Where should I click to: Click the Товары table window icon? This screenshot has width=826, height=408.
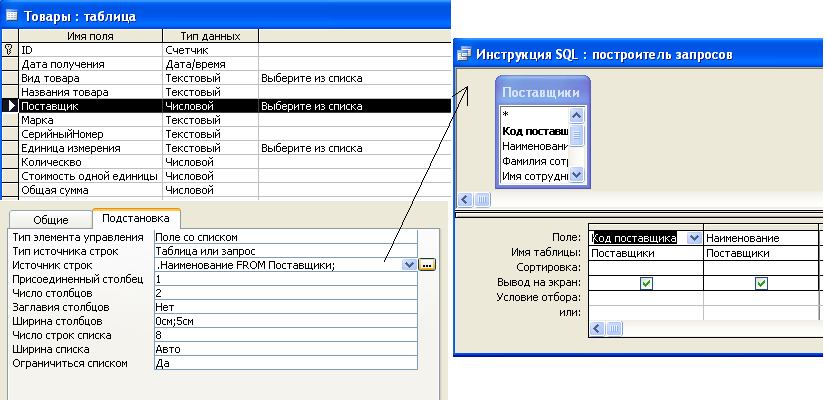point(12,16)
